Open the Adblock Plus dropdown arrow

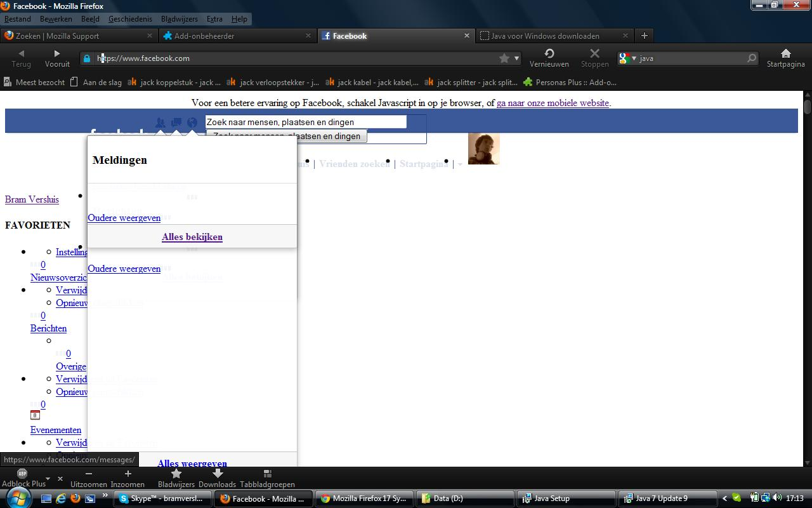coord(48,478)
